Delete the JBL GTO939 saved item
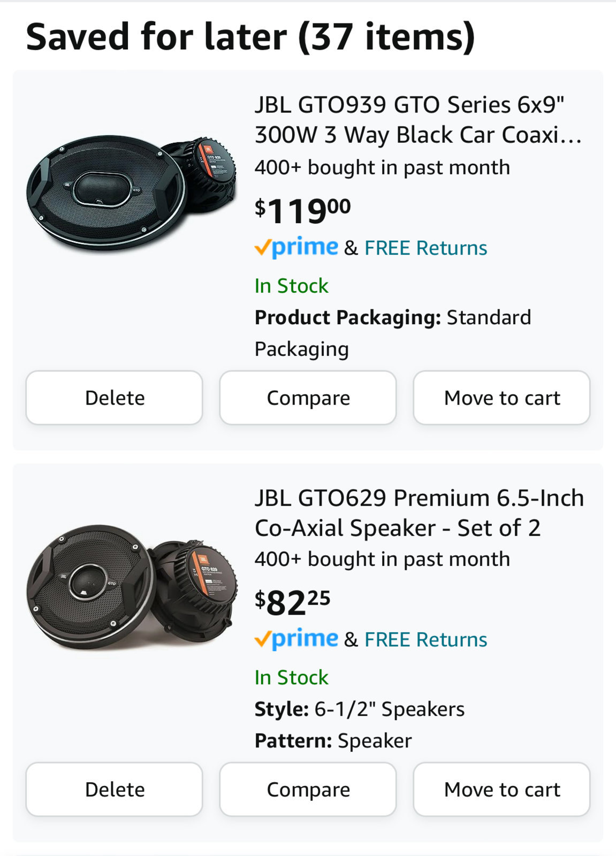The image size is (616, 856). coord(115,398)
